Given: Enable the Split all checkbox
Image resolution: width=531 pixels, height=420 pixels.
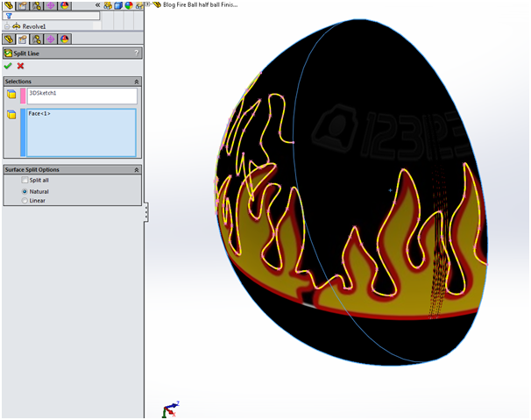Looking at the screenshot, I should (x=25, y=180).
